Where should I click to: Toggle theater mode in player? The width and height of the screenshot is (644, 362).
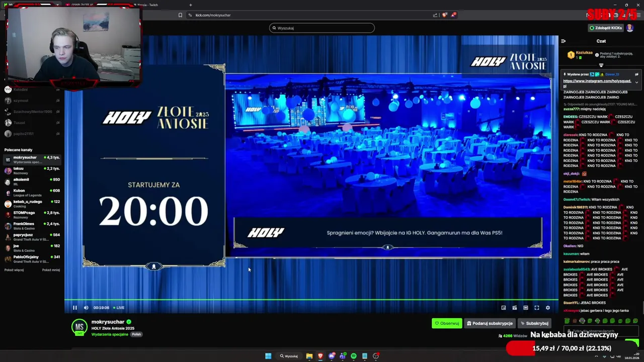(x=526, y=308)
